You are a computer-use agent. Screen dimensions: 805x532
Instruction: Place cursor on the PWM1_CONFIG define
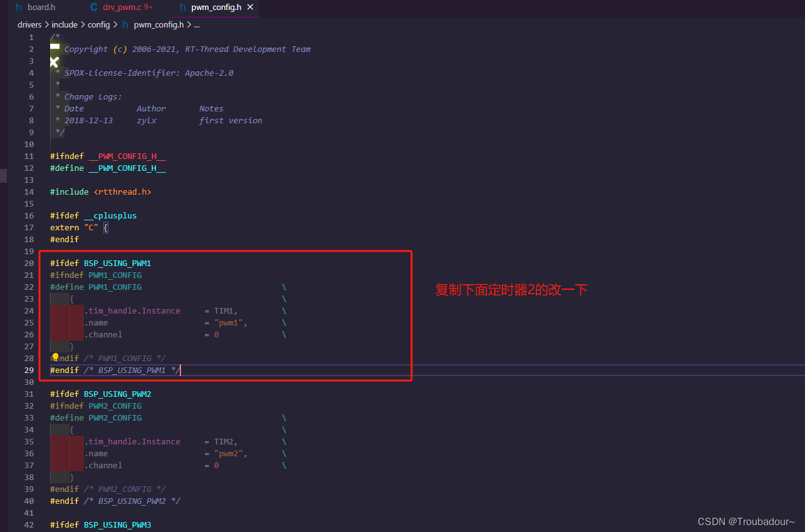pos(115,287)
